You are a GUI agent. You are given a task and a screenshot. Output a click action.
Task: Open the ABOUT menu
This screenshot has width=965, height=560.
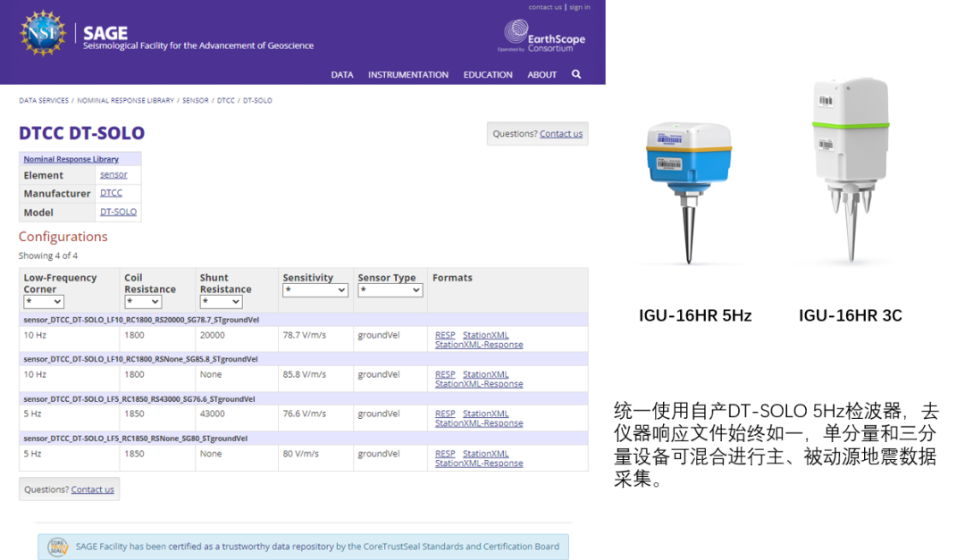click(541, 74)
